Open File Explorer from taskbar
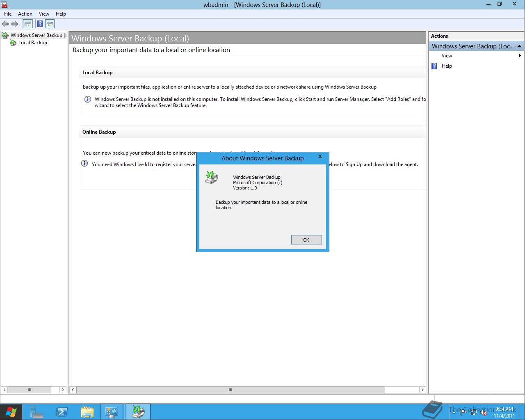This screenshot has height=420, width=525. (87, 412)
